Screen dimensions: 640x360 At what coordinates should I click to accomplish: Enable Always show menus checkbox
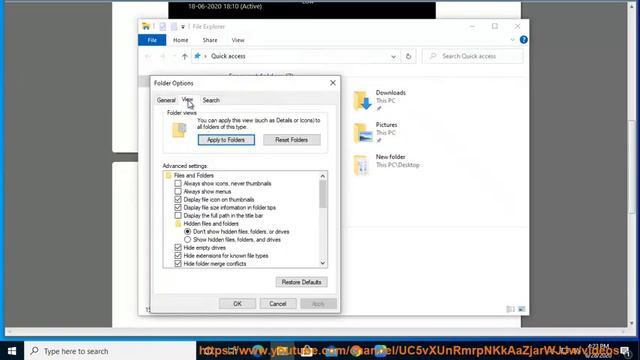point(178,191)
